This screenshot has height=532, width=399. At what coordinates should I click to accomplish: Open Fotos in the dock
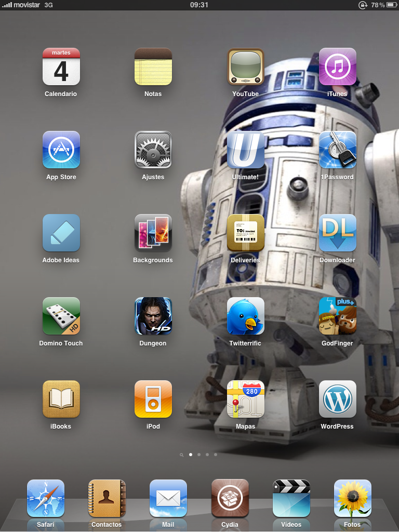click(x=353, y=498)
